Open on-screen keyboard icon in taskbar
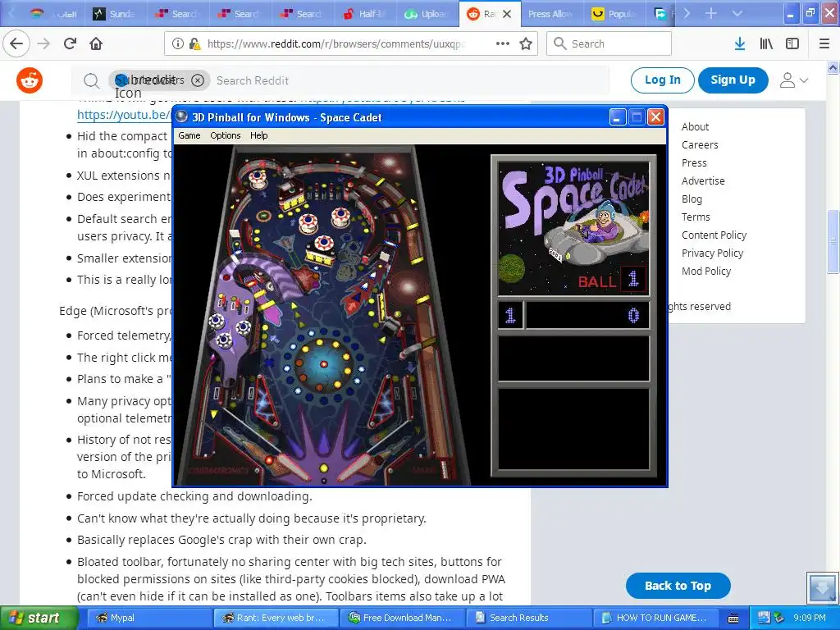The height and width of the screenshot is (630, 840). [x=733, y=619]
